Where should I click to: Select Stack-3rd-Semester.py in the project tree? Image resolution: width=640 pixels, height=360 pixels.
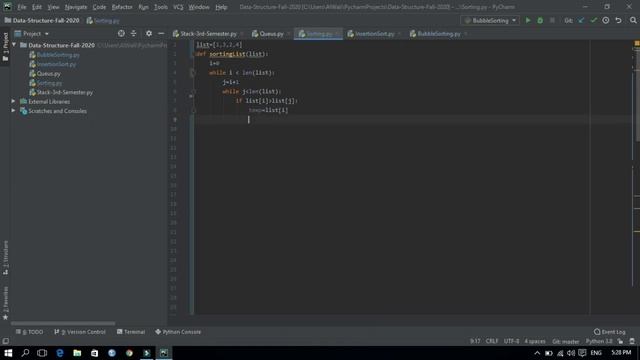64,92
